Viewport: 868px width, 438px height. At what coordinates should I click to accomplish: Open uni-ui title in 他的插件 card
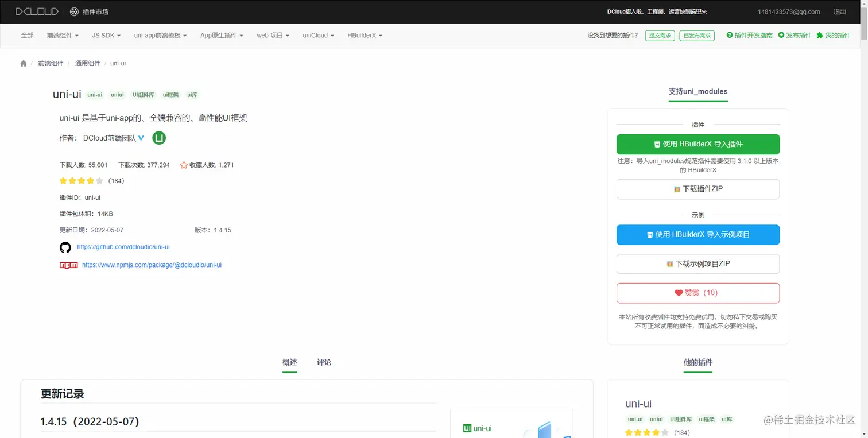pyautogui.click(x=638, y=404)
